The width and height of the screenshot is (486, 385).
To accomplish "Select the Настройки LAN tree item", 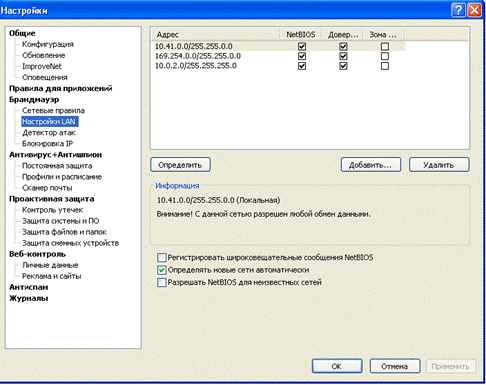I will coord(50,121).
